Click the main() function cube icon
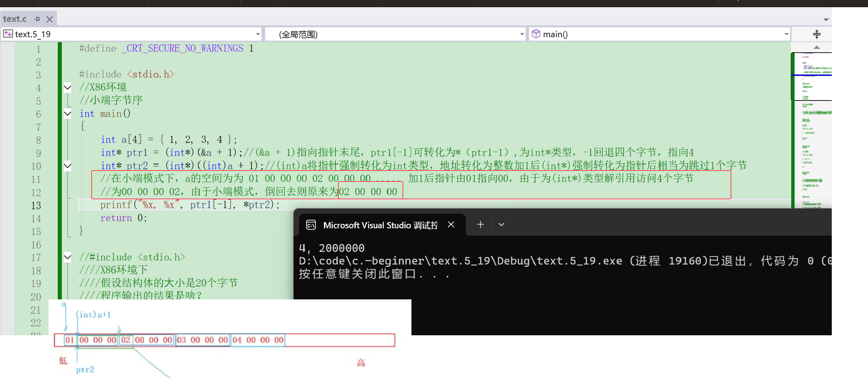 tap(536, 34)
